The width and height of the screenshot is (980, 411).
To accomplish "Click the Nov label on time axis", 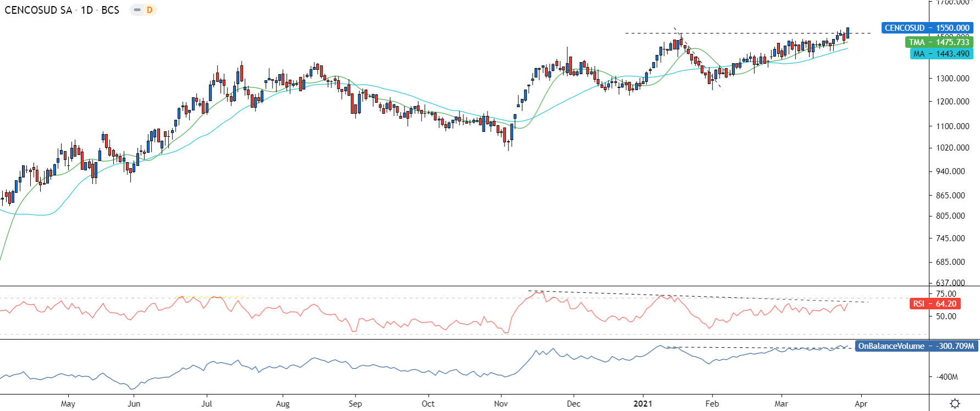I will tap(501, 404).
